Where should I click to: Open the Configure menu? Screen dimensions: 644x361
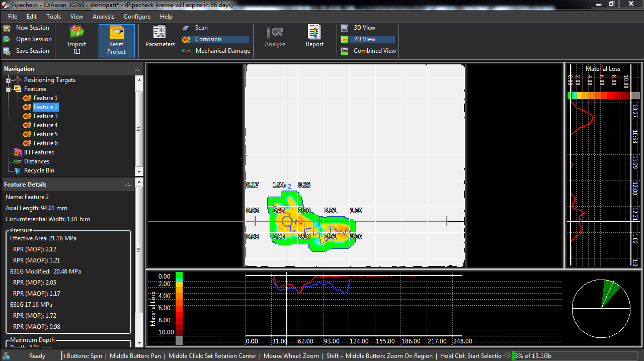tap(137, 17)
